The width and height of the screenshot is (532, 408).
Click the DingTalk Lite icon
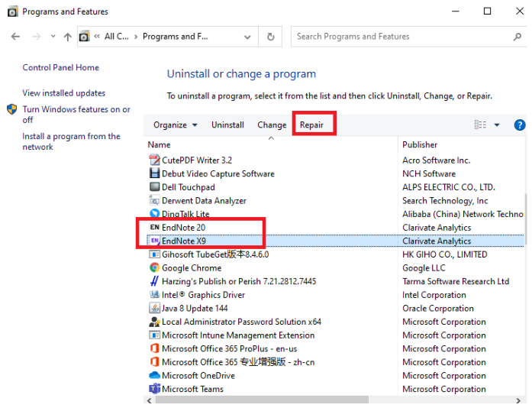(x=154, y=214)
